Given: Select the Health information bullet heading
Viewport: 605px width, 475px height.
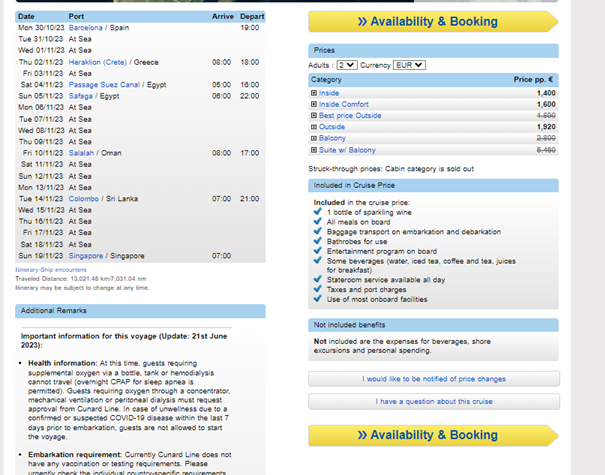Looking at the screenshot, I should point(63,363).
